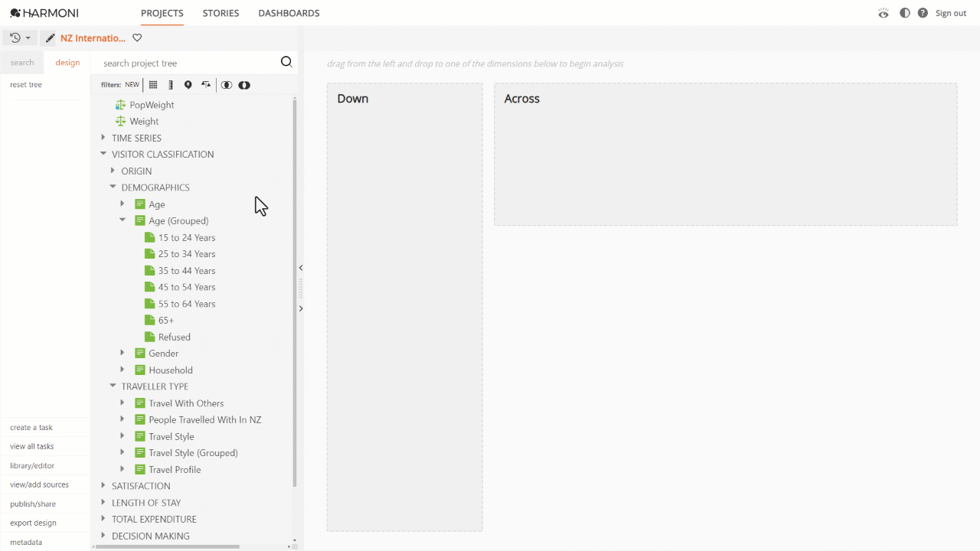
Task: Click the green icon of Travel Profile
Action: click(x=140, y=469)
